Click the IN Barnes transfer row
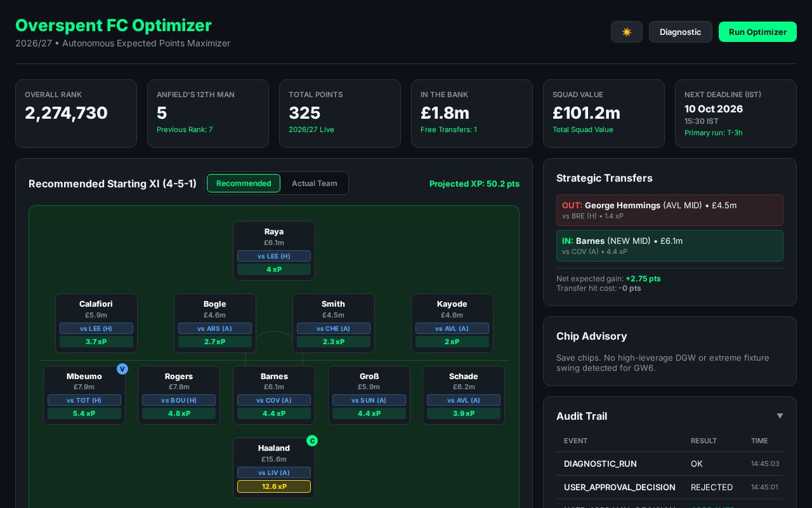Viewport: 812px width, 508px height. tap(670, 246)
